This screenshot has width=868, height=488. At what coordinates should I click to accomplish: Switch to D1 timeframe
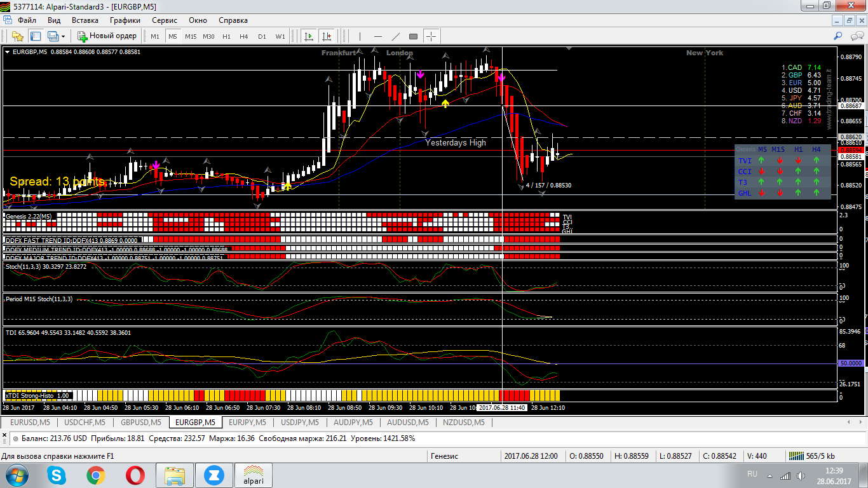coord(262,36)
